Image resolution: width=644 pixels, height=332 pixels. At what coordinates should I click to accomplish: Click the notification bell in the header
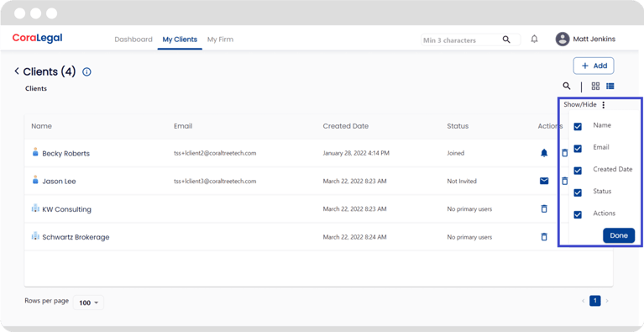(534, 40)
